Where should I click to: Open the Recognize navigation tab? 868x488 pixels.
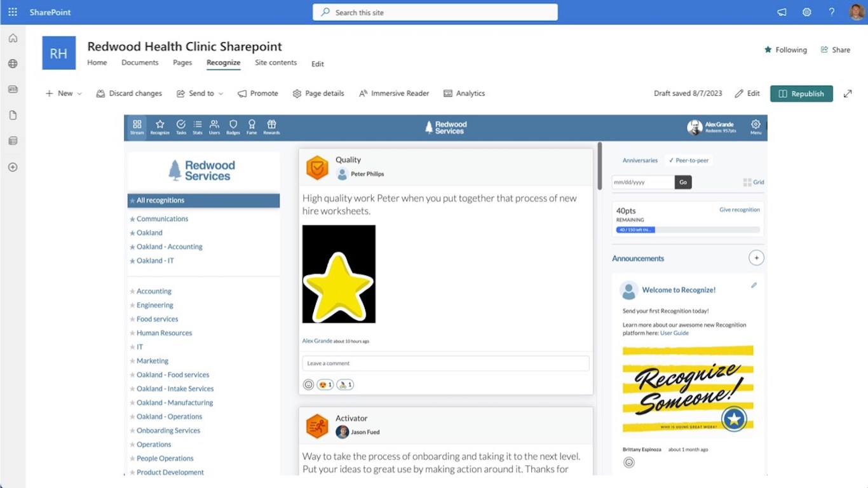coord(224,62)
